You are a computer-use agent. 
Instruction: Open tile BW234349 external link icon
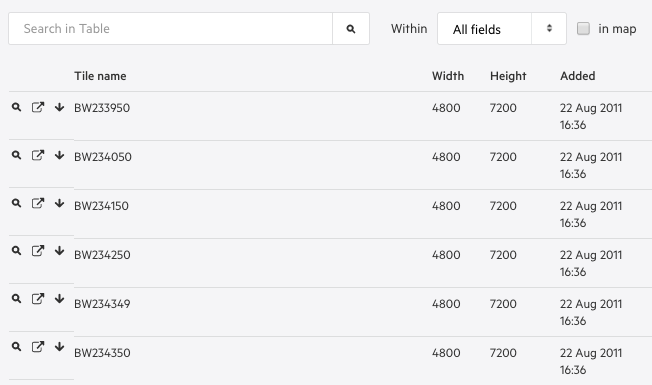(x=38, y=299)
